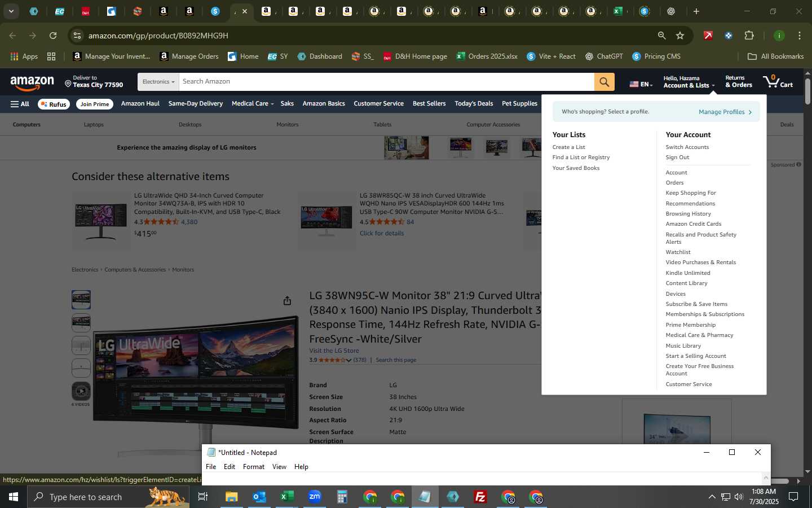Image resolution: width=812 pixels, height=508 pixels.
Task: Open Prime Membership link
Action: pyautogui.click(x=690, y=325)
